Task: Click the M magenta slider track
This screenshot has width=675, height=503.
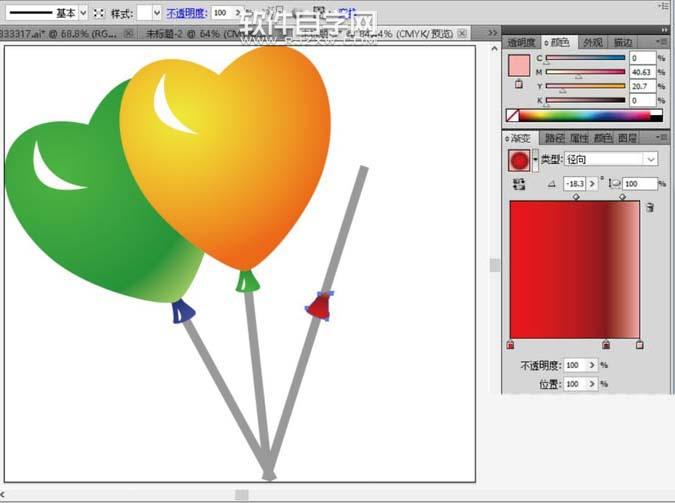Action: (585, 72)
